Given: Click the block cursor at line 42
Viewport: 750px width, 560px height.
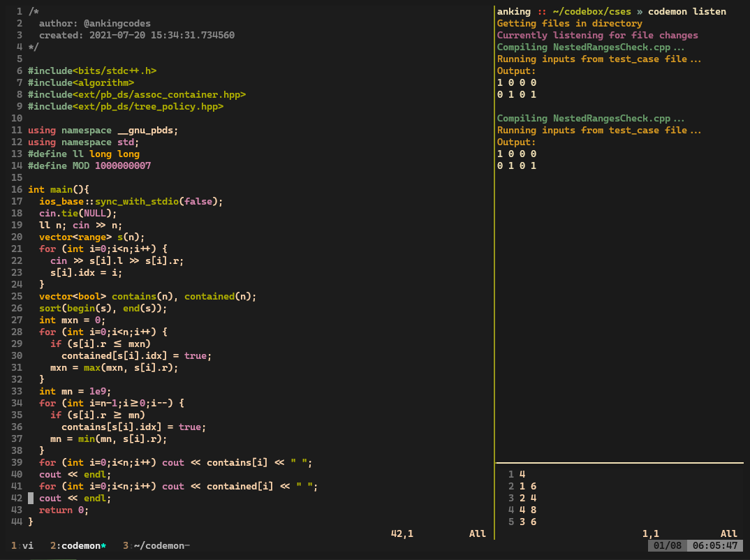Looking at the screenshot, I should pos(31,498).
